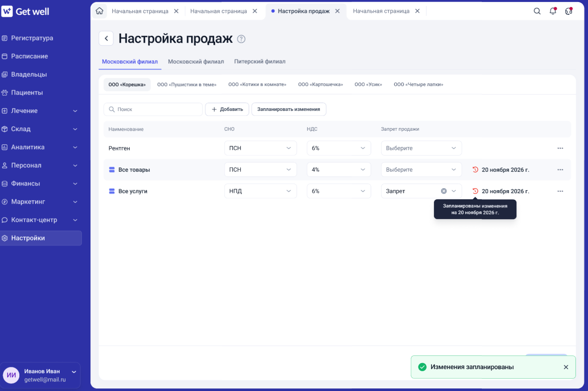Select ООО «Четыре лапки» tab
588x391 pixels.
tap(418, 84)
